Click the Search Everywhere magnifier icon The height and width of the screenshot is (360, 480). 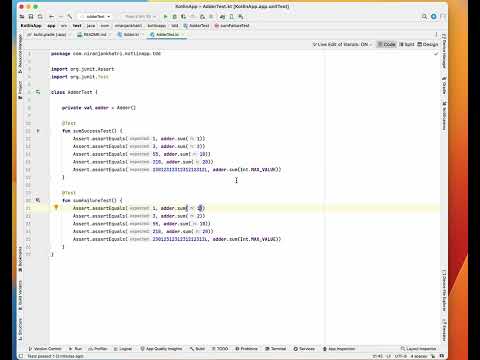coord(424,16)
